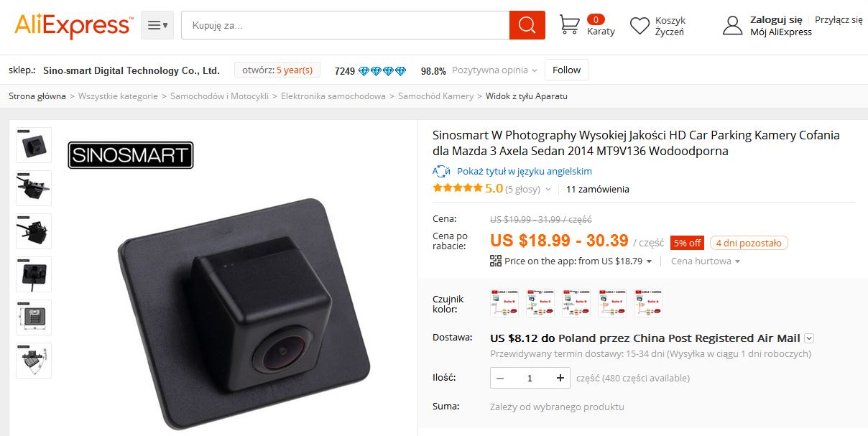Viewport: 868px width, 436px height.
Task: Click the five-star rating icons
Action: 457,188
